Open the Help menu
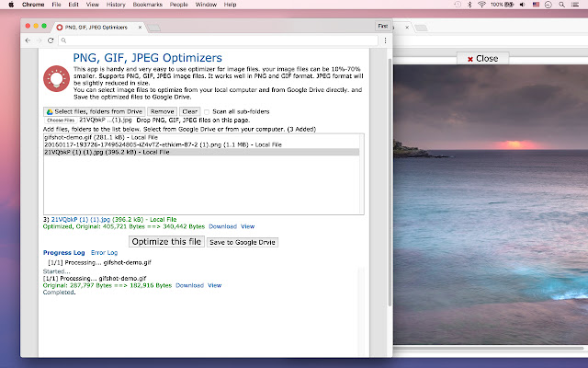588x368 pixels. [230, 5]
